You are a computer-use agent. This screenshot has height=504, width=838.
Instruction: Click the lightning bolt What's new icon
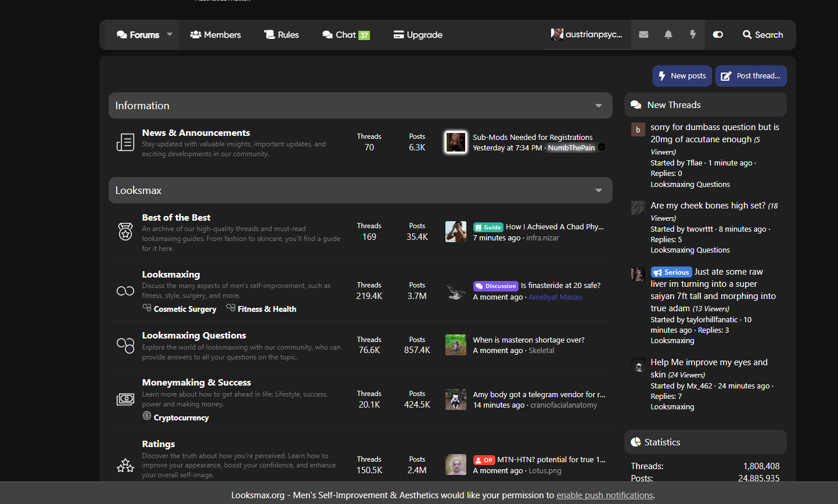point(693,35)
